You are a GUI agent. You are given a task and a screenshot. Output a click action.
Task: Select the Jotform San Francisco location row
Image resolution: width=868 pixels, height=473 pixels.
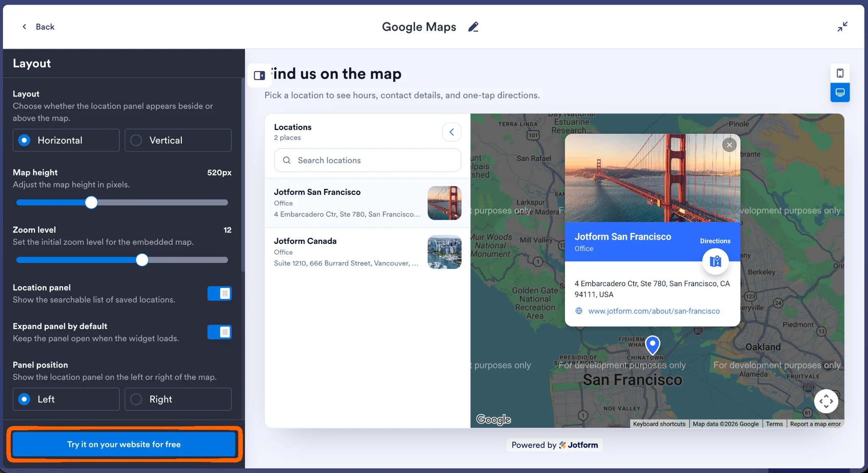[x=367, y=203]
